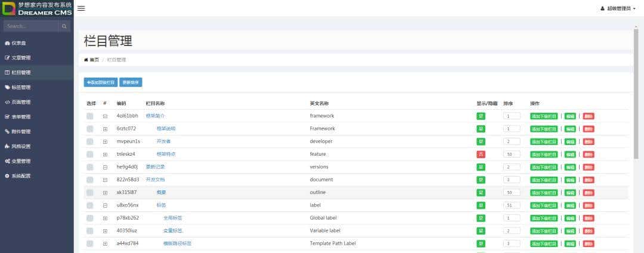Click the code cell p78xb262
Viewport: 644px width, 253px height.
[x=128, y=218]
